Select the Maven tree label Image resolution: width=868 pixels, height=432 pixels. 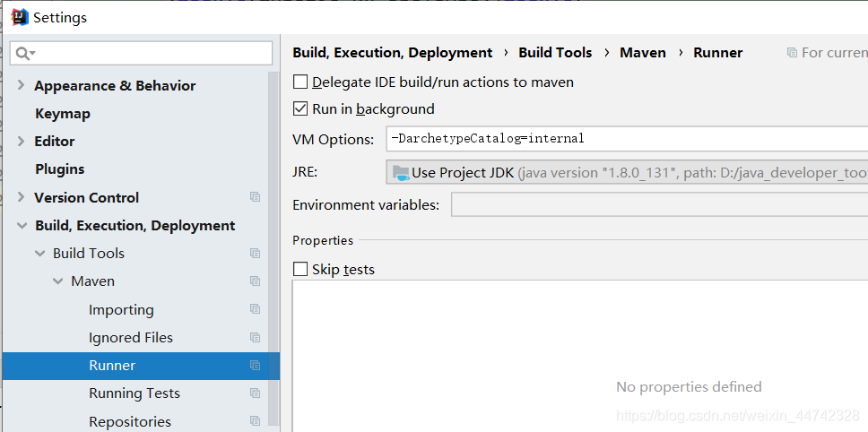tap(93, 281)
